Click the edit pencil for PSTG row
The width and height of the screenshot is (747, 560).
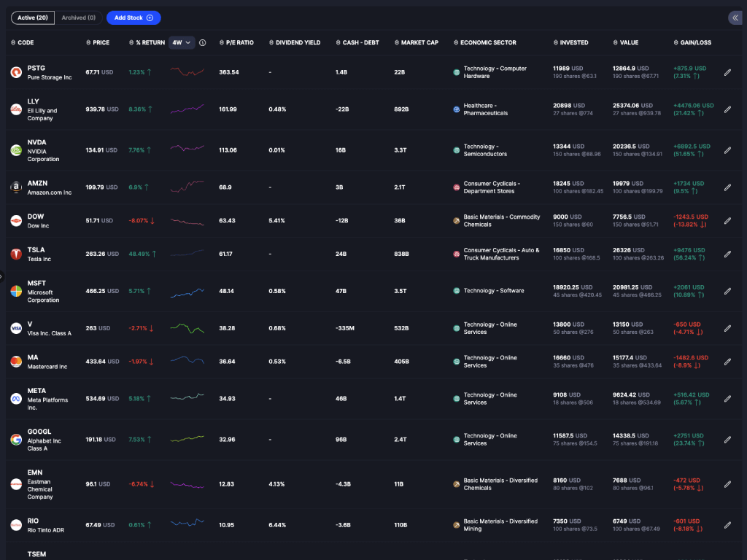[x=727, y=72]
